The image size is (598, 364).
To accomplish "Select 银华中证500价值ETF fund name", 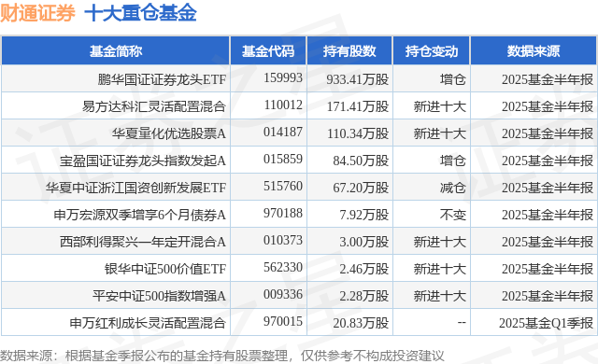I will click(x=165, y=269).
